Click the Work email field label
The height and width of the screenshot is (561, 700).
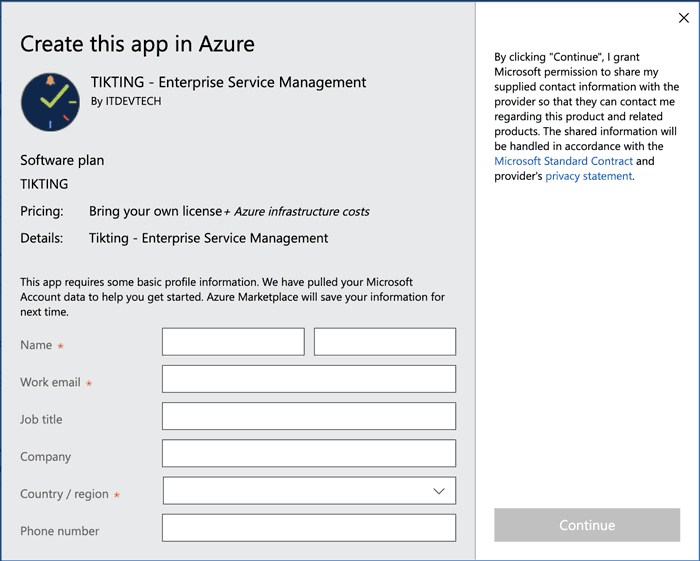point(50,382)
